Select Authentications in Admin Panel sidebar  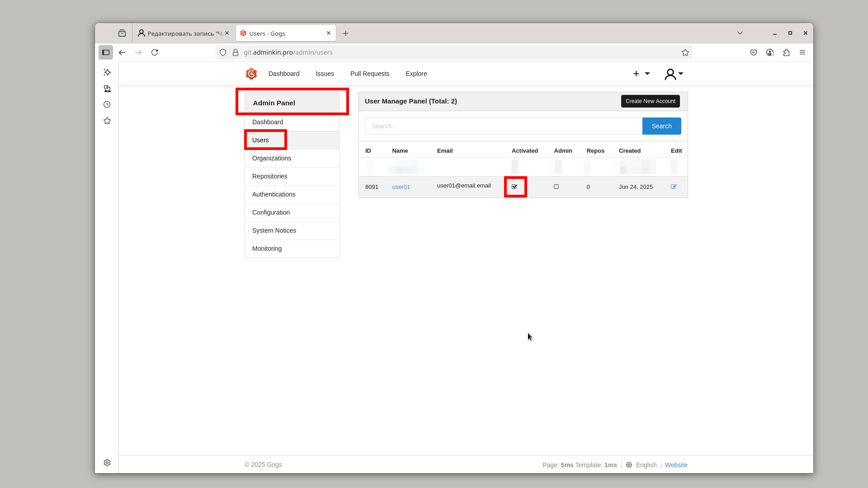point(292,194)
